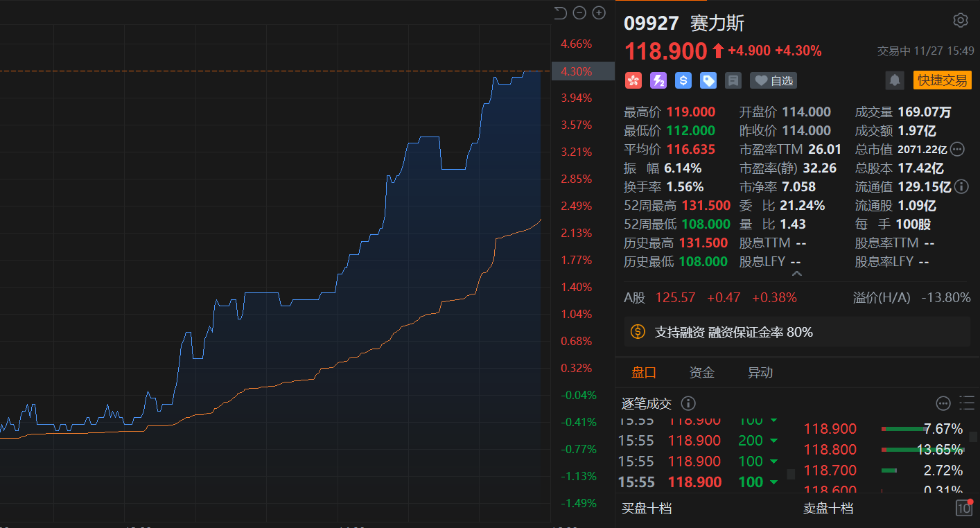Screen dimensions: 980x528
Task: Click the blue price tag badge
Action: [x=708, y=80]
